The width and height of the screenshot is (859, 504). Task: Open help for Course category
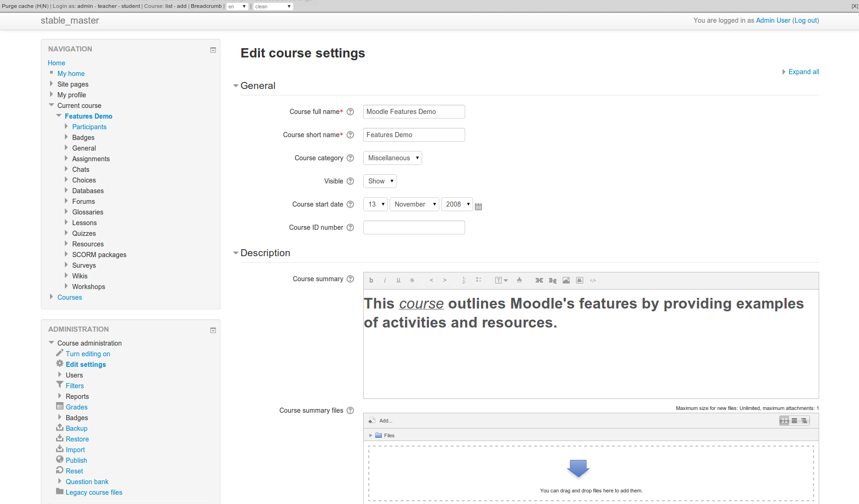pyautogui.click(x=350, y=158)
